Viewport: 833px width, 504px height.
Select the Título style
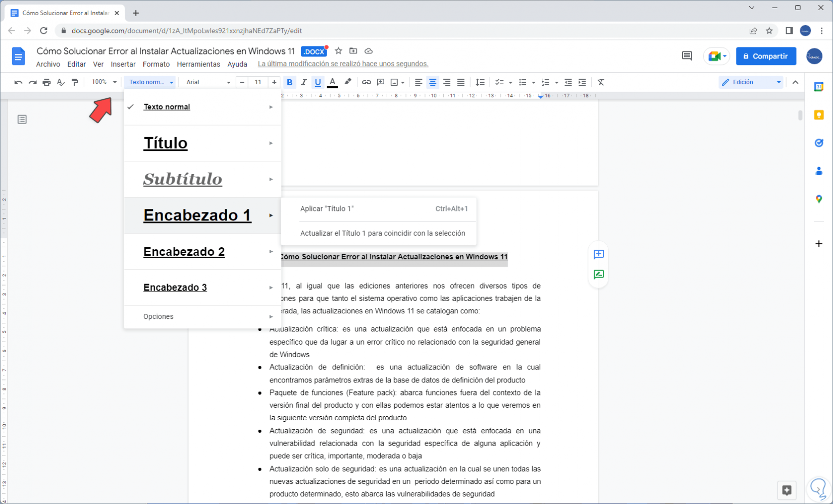tap(202, 143)
